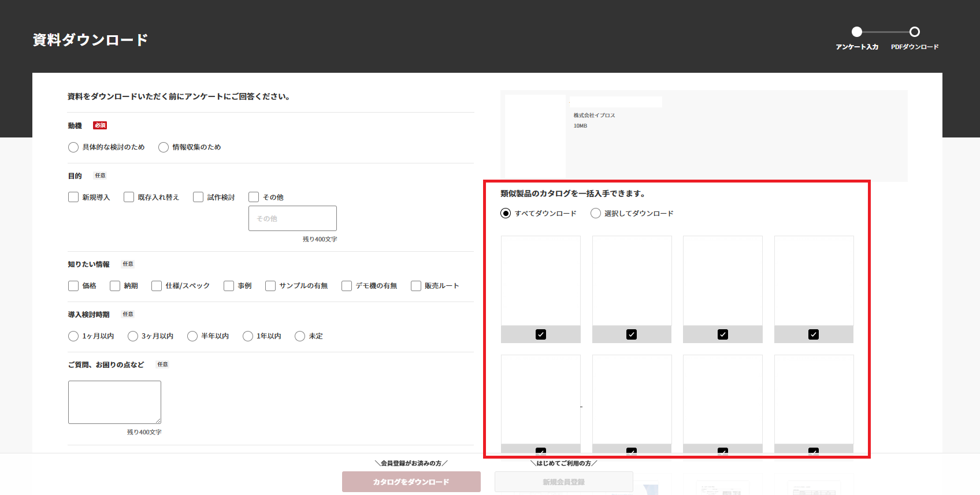980x495 pixels.
Task: Uncheck first catalog checkbox in top row
Action: click(x=541, y=334)
